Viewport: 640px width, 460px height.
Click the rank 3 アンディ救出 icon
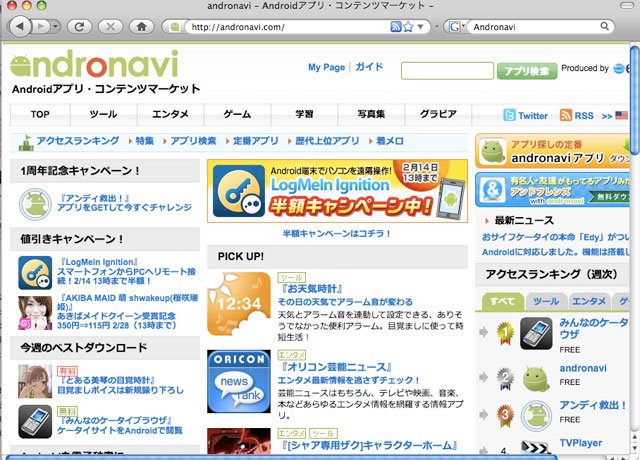pos(536,417)
